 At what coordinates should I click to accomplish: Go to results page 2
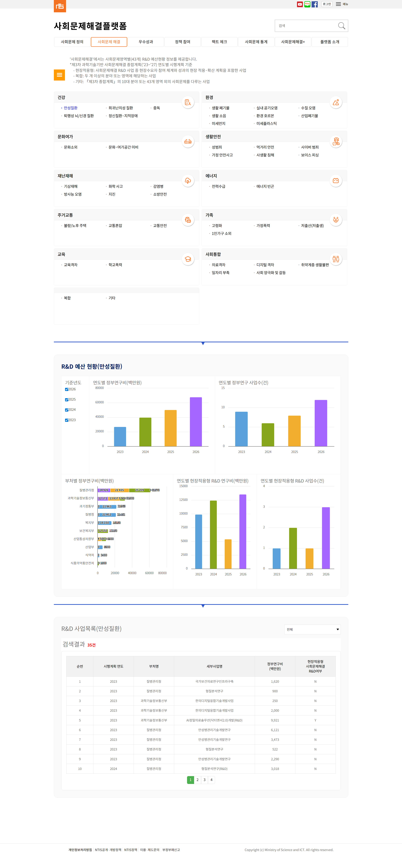[198, 780]
